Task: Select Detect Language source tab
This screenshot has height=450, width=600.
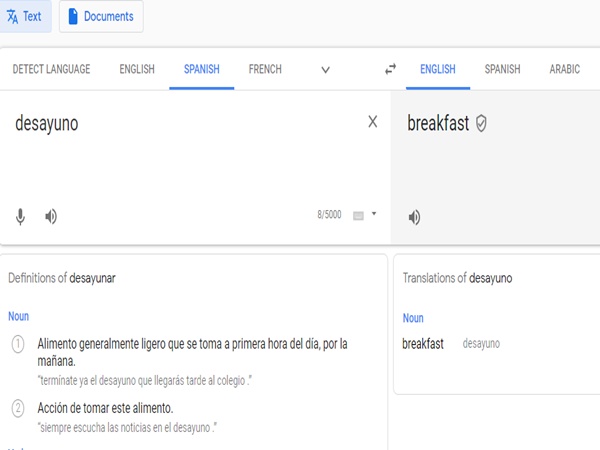Action: tap(51, 69)
